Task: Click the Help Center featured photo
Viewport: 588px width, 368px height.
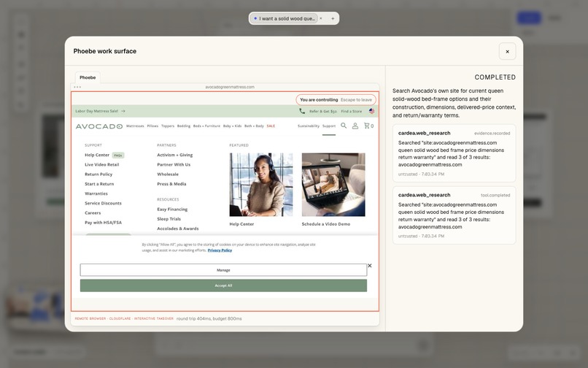Action: coord(261,185)
